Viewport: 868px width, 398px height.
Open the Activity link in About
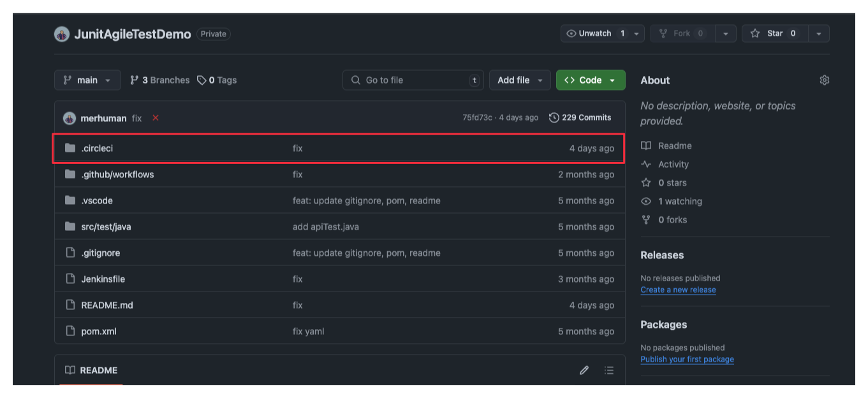(673, 165)
